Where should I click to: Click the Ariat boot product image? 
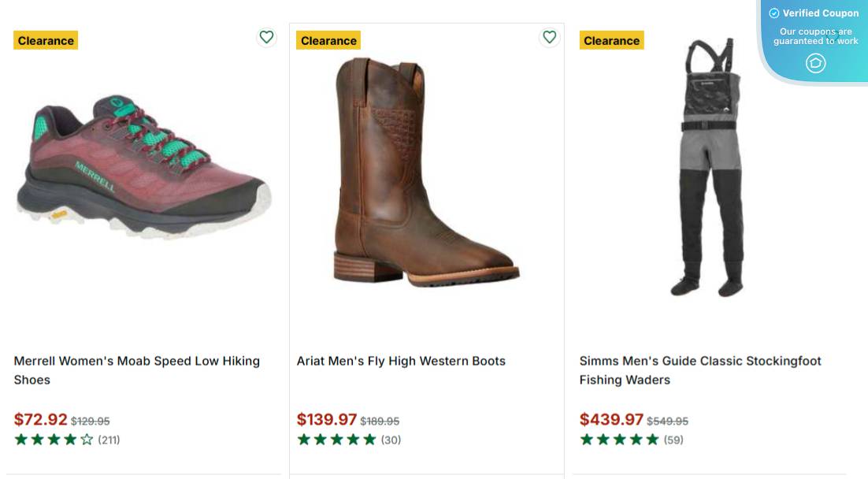425,173
